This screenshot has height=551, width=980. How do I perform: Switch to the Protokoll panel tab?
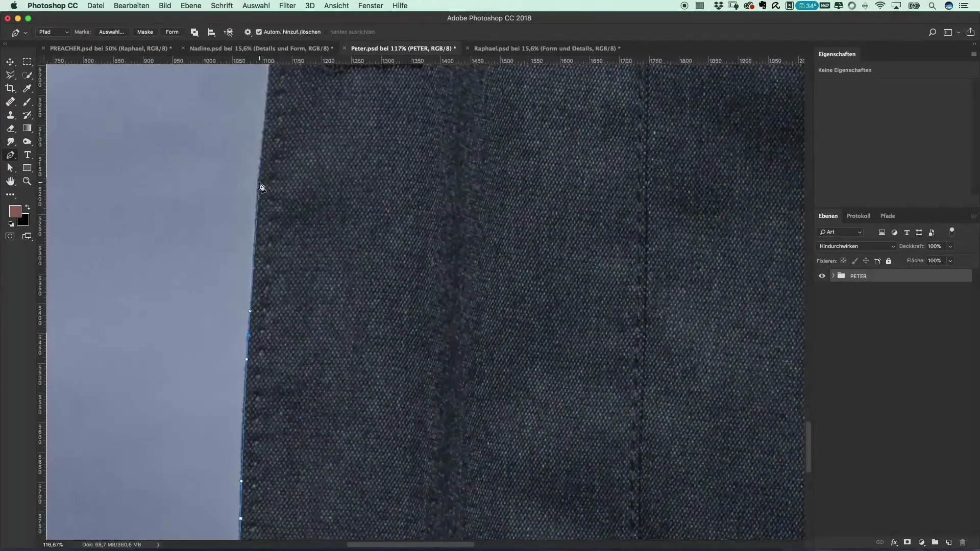point(859,216)
